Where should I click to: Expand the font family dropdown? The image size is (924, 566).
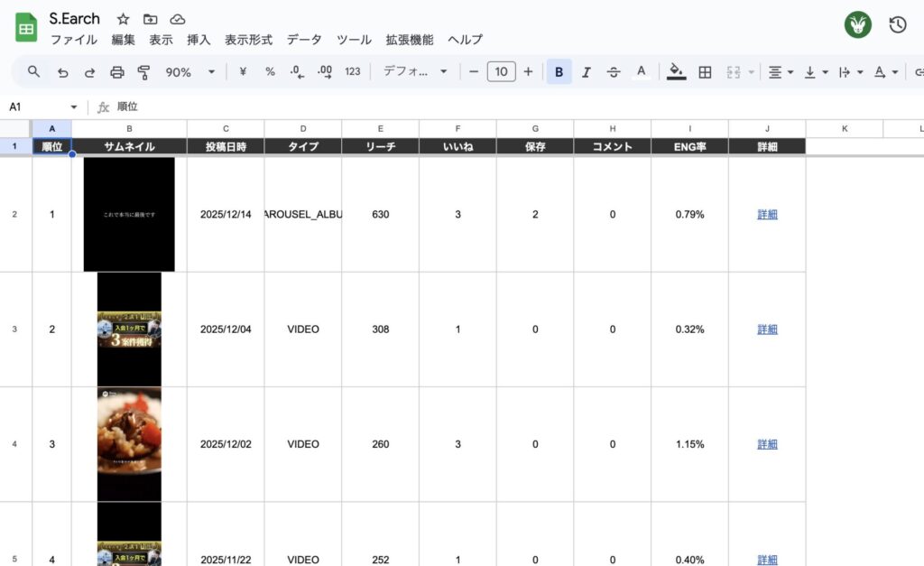[415, 72]
